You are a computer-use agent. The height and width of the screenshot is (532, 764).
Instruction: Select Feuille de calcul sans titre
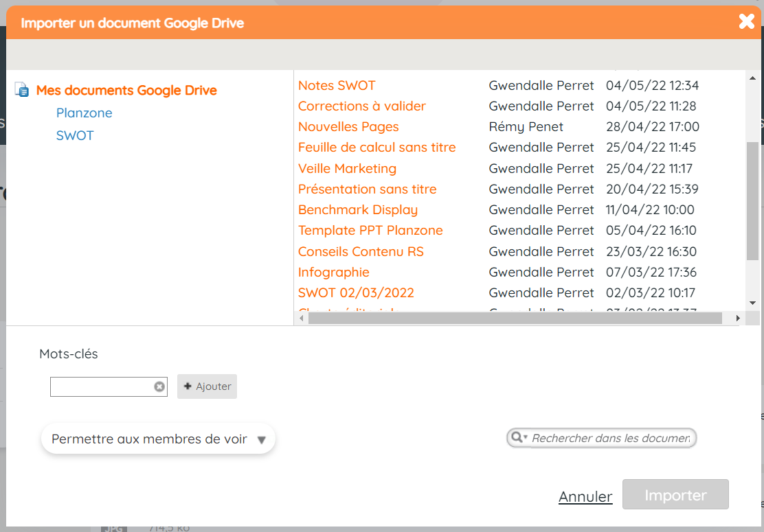tap(377, 148)
